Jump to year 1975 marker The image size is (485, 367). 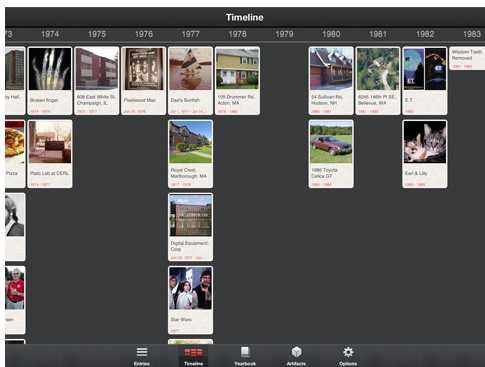(x=97, y=34)
